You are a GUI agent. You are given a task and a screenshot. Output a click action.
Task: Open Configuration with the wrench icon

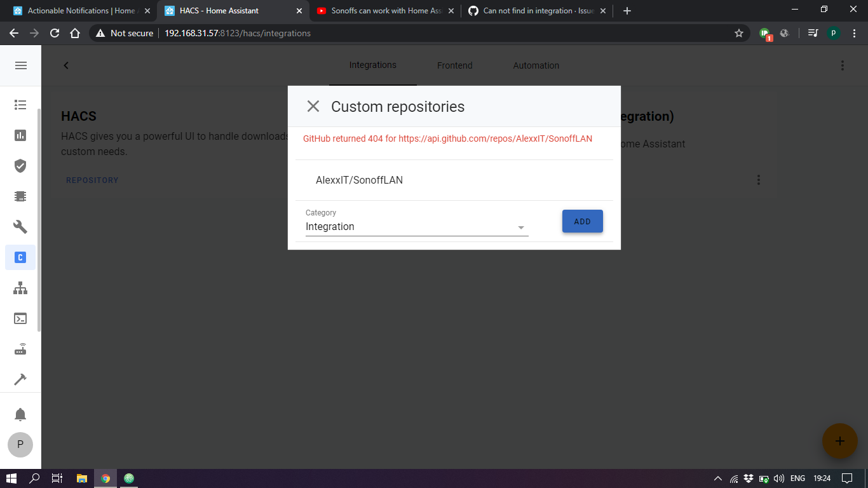(20, 226)
